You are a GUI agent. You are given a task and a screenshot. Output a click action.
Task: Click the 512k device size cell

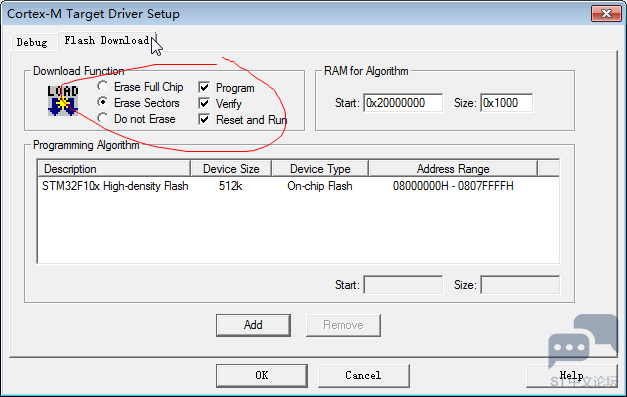click(x=230, y=186)
